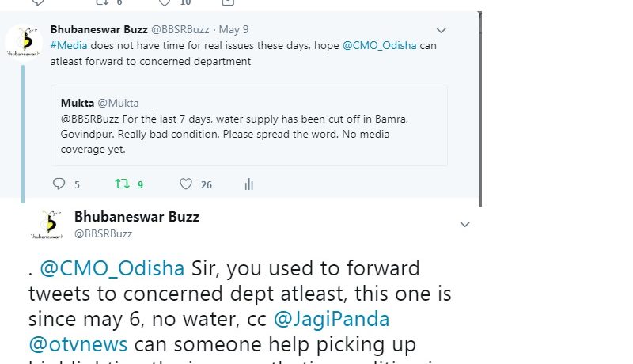Open options chevron on the large-text tweet

click(465, 225)
